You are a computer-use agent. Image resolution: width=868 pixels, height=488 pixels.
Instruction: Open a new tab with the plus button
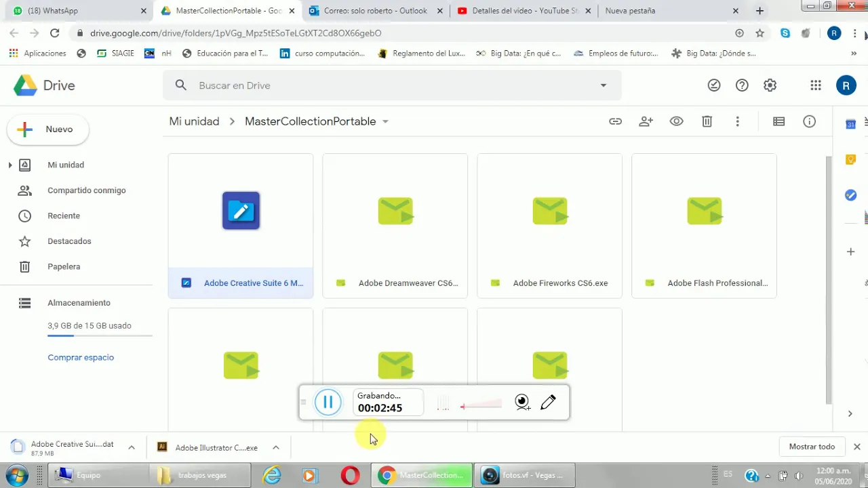point(759,11)
